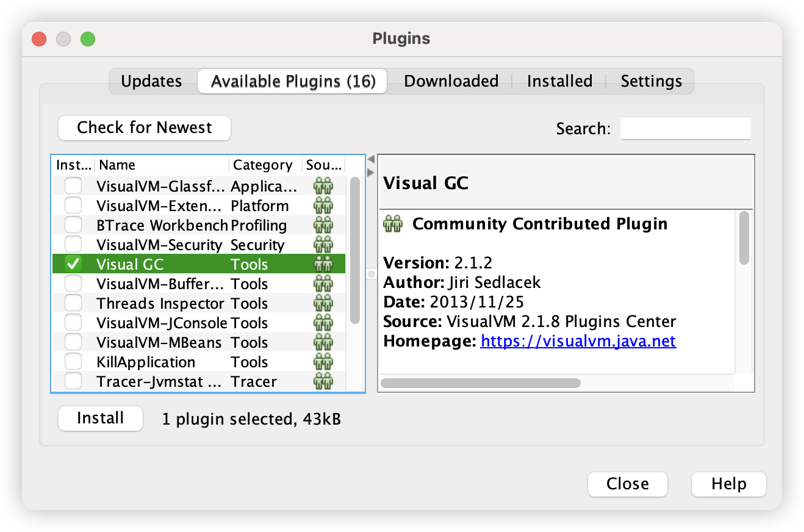Click the Tracer category cell
Screen dimensions: 804x532
[254, 381]
